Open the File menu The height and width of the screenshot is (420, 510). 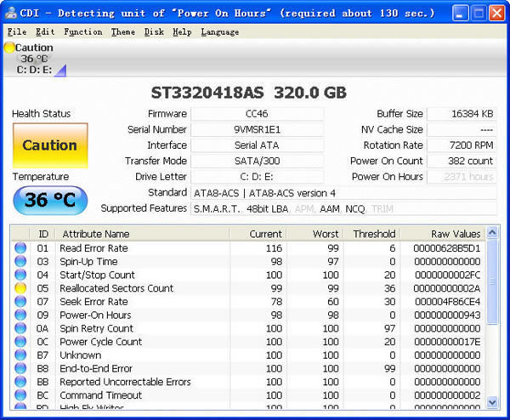tap(16, 31)
